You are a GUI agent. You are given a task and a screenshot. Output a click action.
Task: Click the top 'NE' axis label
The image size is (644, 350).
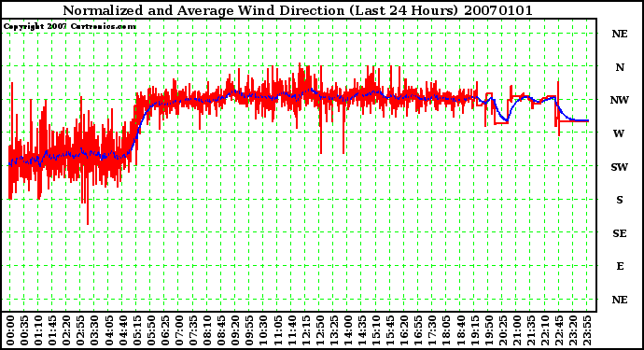[x=620, y=34]
